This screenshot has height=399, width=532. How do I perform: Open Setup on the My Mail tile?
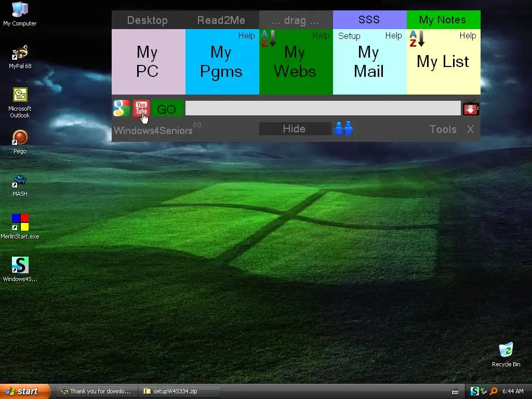[349, 36]
